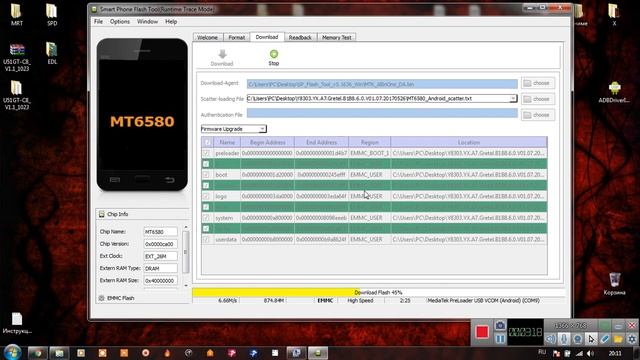Toggle the cursor highlight icon in recorder
Image resolution: width=640 pixels, height=360 pixels.
tap(591, 339)
